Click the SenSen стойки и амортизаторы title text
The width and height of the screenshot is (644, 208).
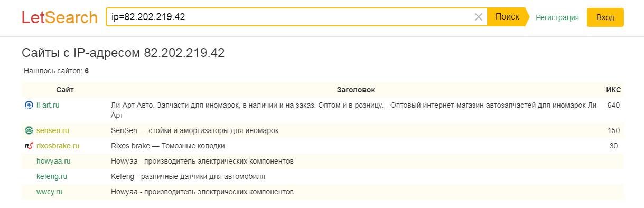point(194,130)
